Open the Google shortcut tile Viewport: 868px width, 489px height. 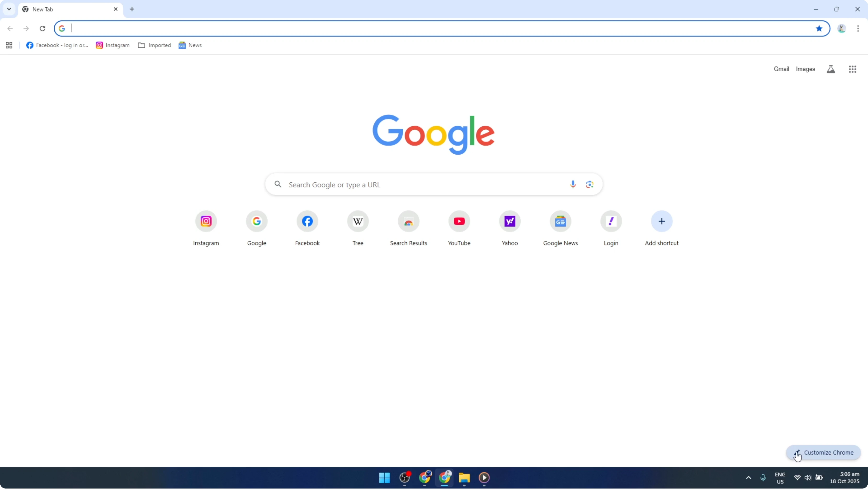point(257,229)
